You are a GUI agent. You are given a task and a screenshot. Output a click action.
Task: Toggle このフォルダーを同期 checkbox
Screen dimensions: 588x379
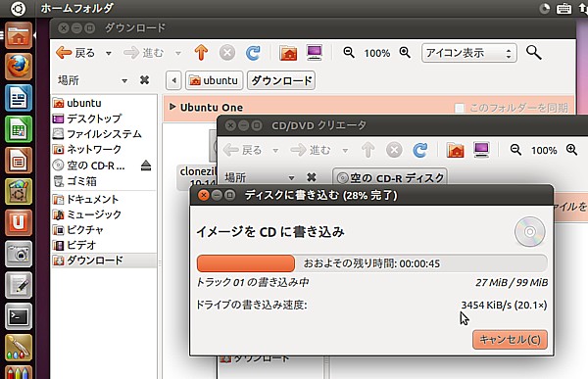[x=459, y=109]
